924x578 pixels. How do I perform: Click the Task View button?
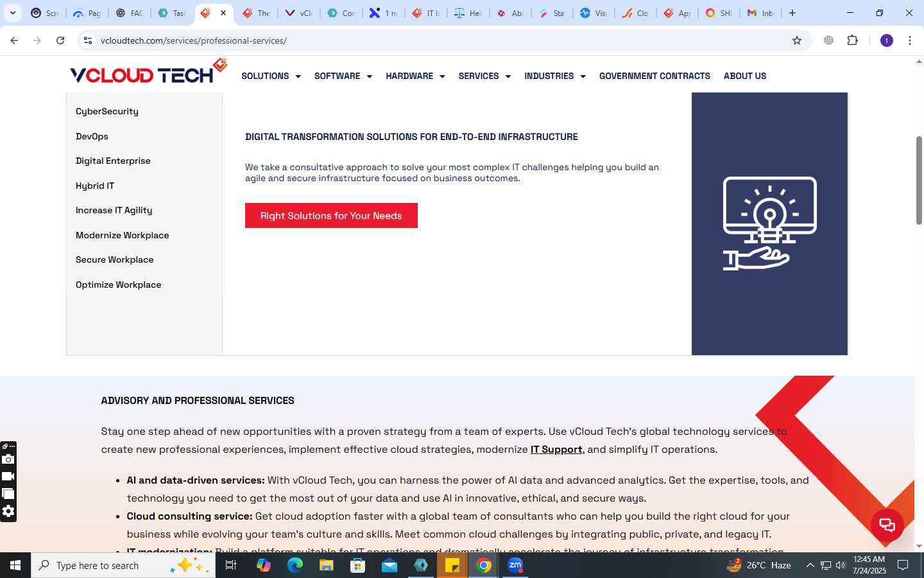(231, 565)
